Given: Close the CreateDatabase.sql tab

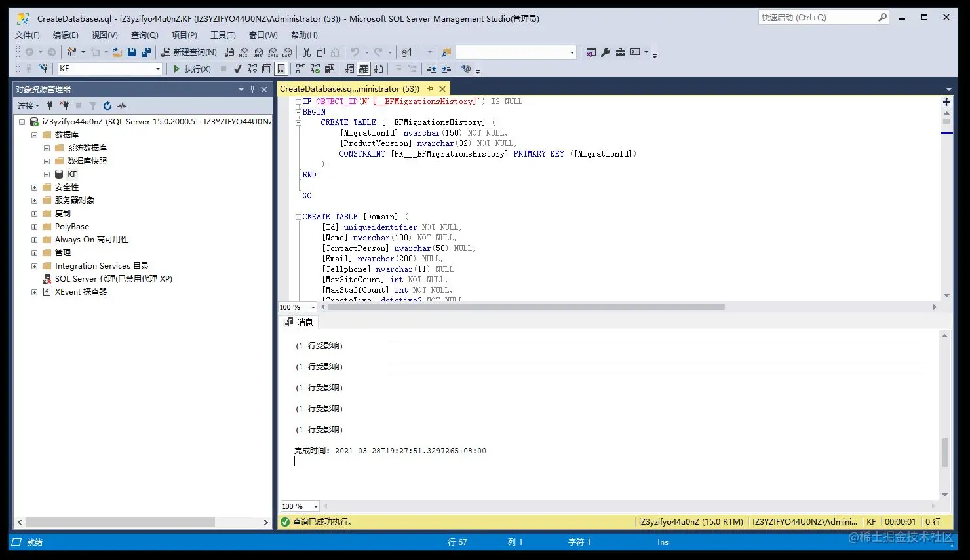Looking at the screenshot, I should pyautogui.click(x=442, y=89).
